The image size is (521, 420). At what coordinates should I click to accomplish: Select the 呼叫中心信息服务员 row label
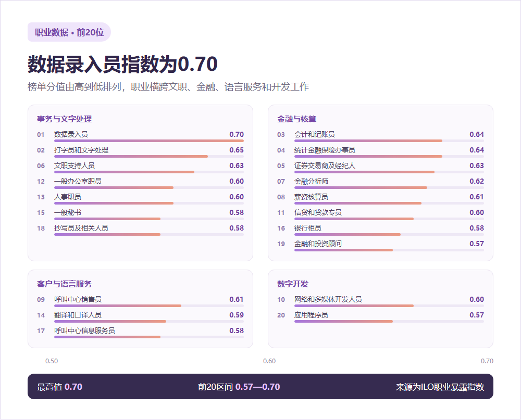(85, 330)
